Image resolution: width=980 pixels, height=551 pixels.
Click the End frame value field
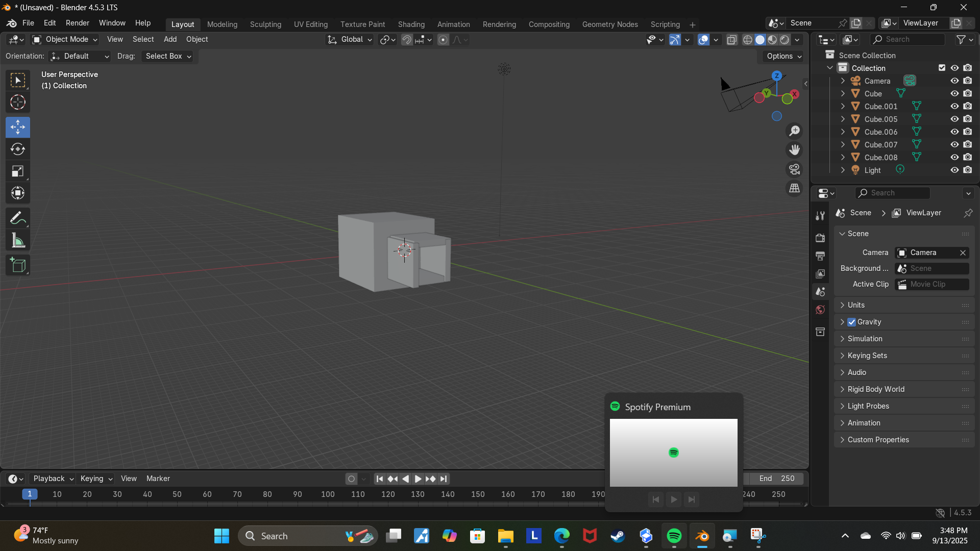click(776, 479)
